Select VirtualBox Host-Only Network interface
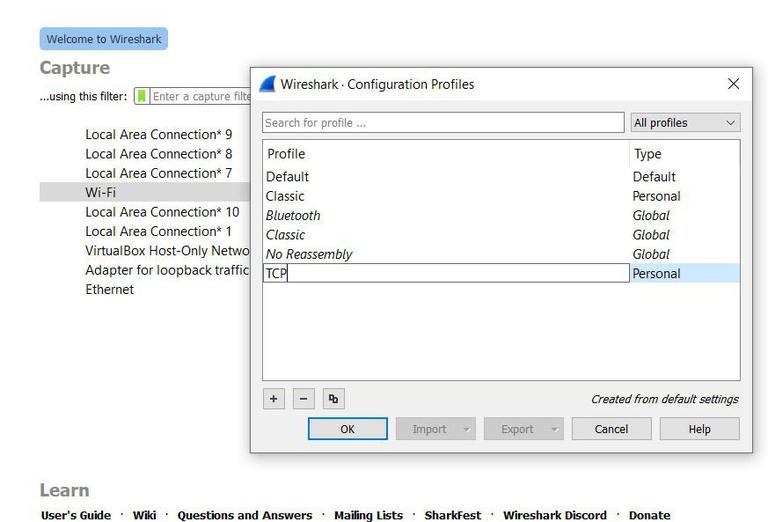Viewport: 768px width, 522px height. (168, 250)
